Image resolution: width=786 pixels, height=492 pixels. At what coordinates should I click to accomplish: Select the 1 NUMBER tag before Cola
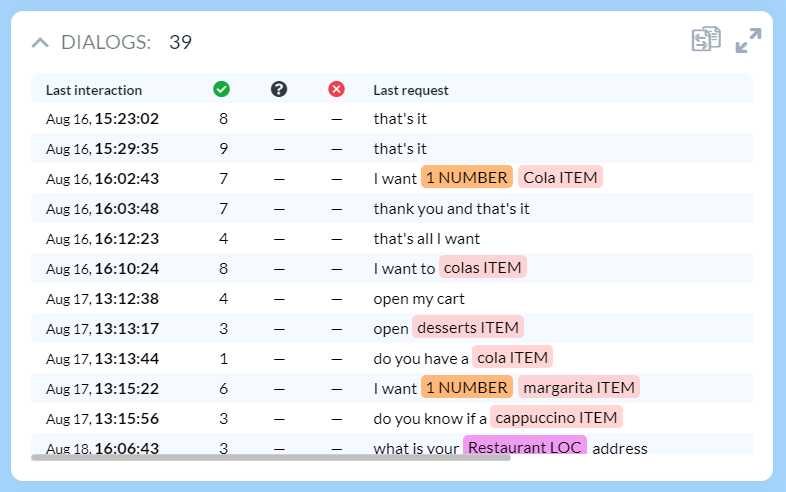(x=467, y=178)
